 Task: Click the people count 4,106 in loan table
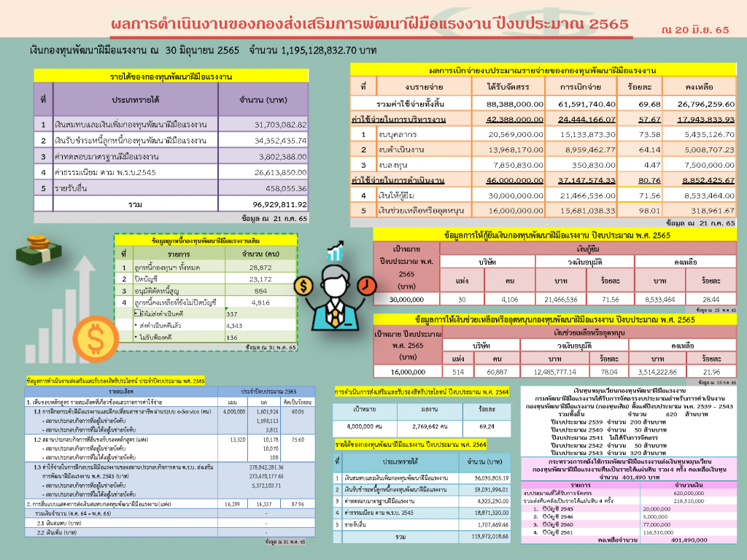click(510, 300)
